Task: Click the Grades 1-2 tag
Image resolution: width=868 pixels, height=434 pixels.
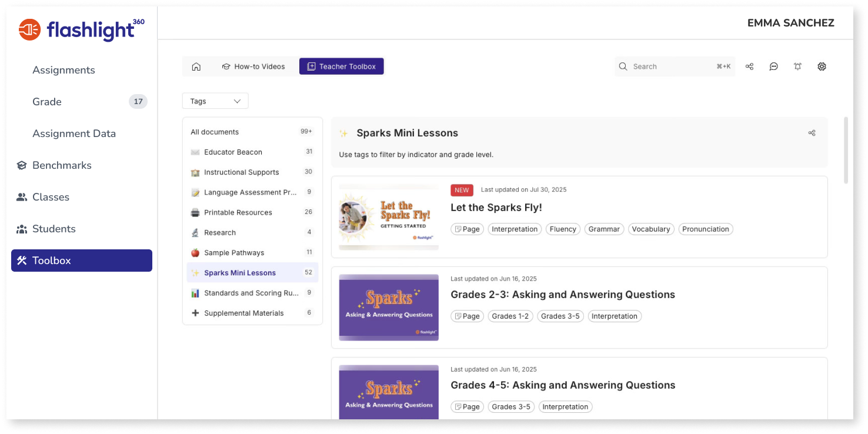Action: 510,316
